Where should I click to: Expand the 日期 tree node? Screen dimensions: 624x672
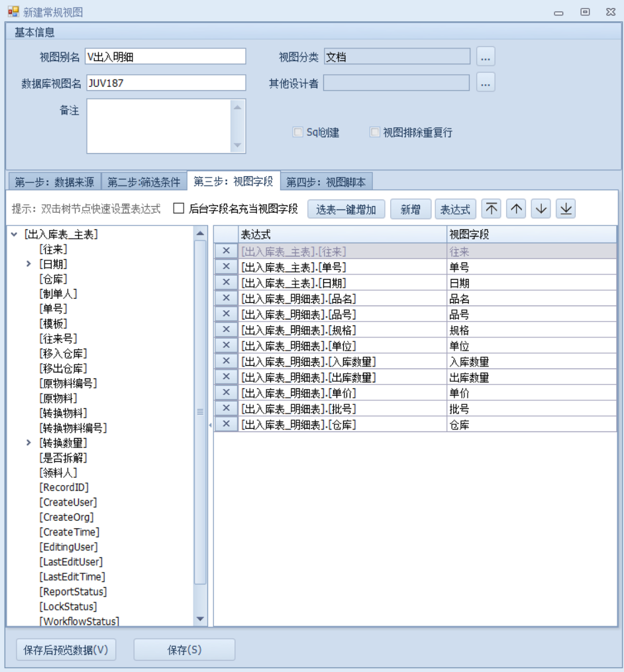(28, 264)
